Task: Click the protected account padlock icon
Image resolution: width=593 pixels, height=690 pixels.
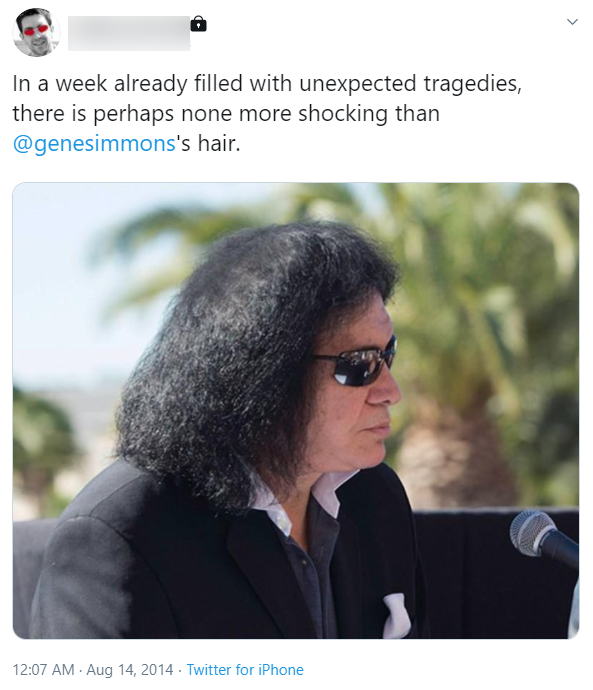Action: pos(198,24)
